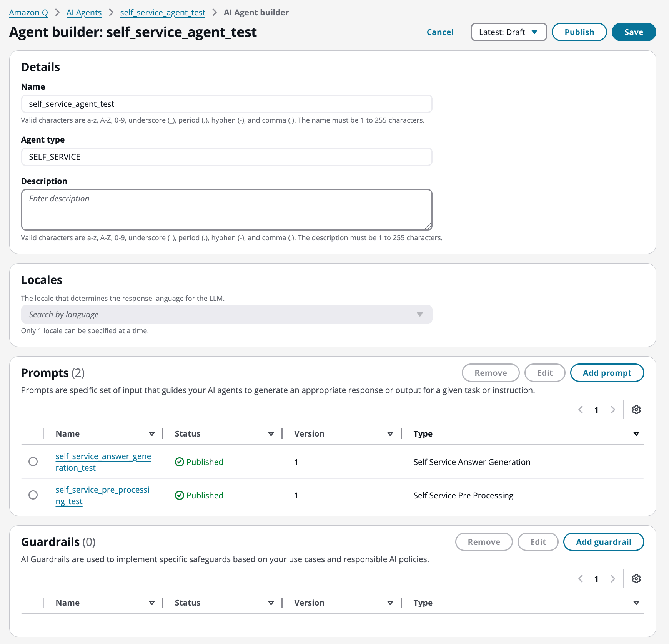Click Add guardrail button

603,542
